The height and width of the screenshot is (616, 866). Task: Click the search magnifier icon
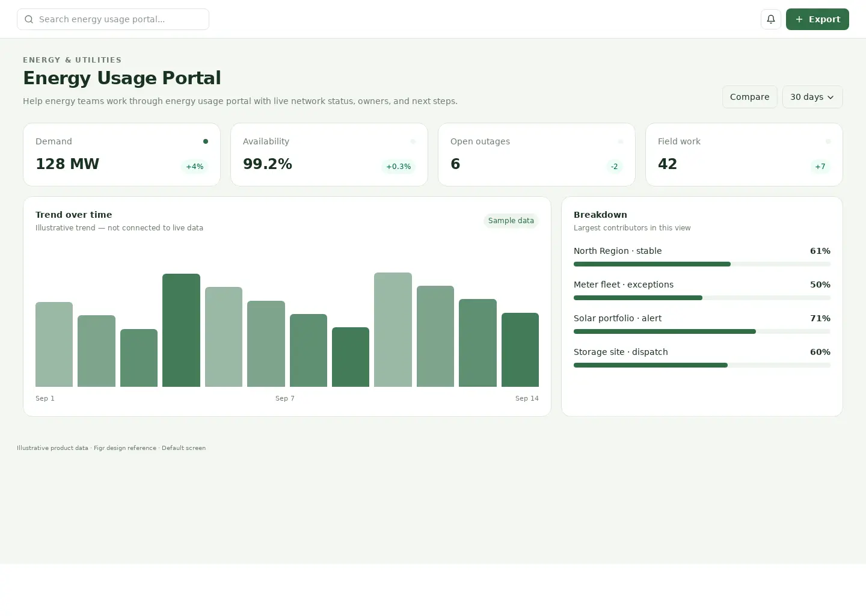click(x=29, y=19)
